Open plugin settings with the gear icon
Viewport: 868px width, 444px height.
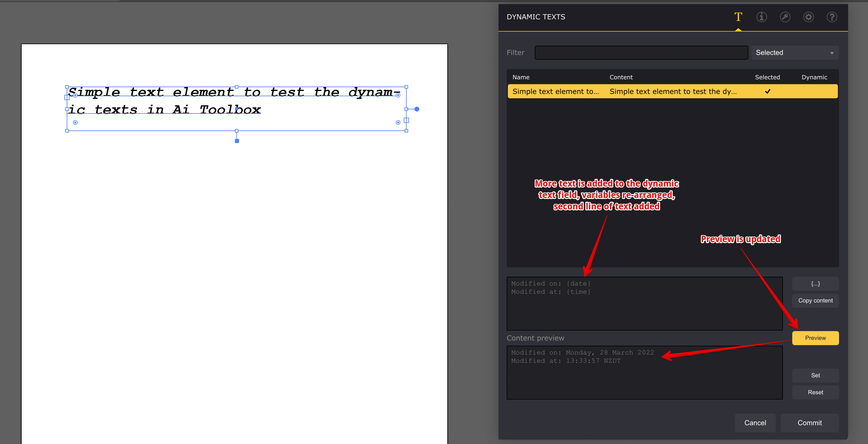tap(808, 17)
